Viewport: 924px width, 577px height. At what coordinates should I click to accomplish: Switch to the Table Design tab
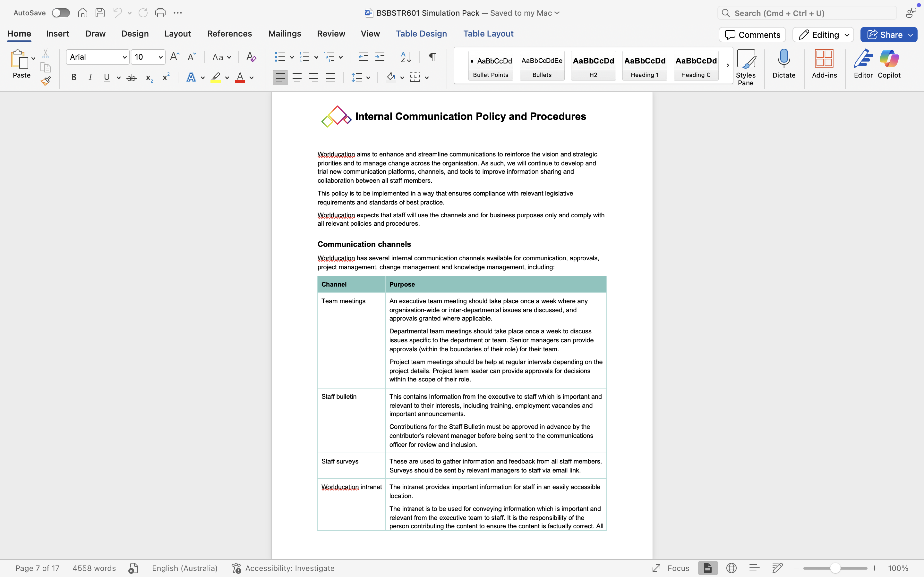point(421,34)
